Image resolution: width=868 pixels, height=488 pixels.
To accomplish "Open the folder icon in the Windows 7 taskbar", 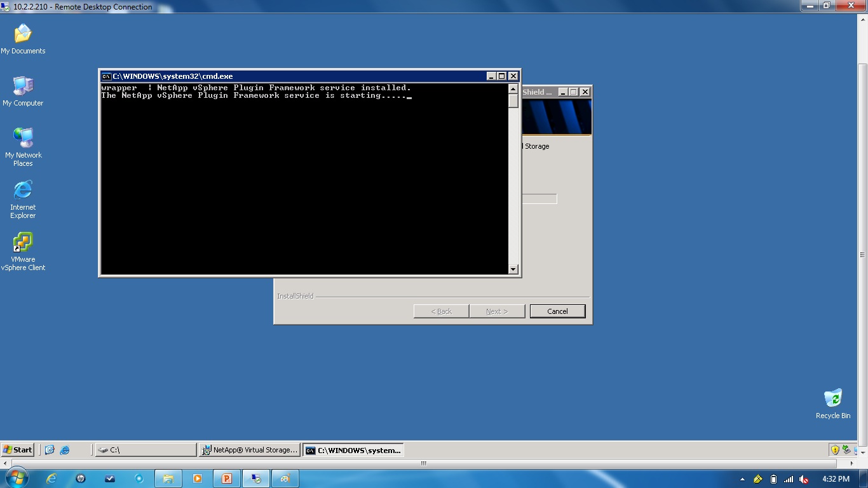I will [x=168, y=478].
